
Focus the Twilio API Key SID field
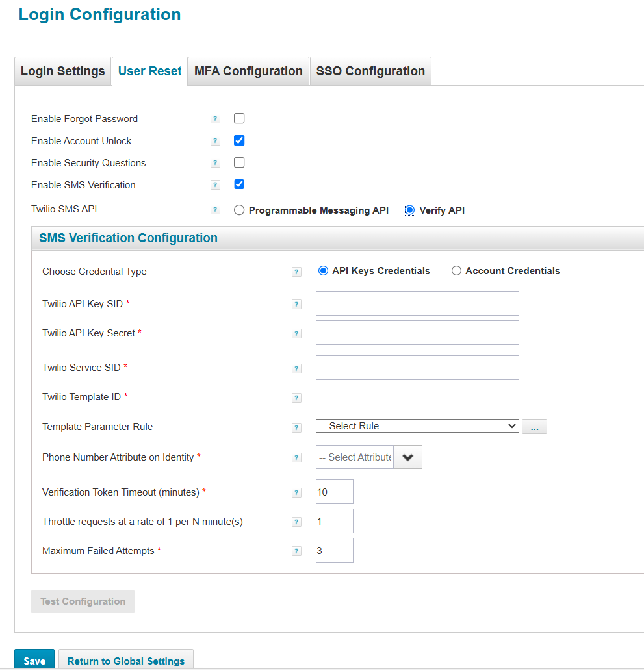pyautogui.click(x=417, y=303)
